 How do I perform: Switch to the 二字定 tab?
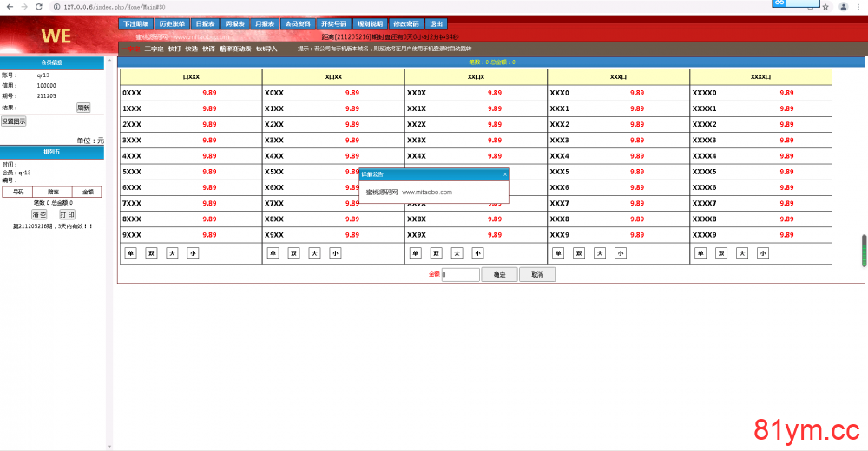(x=154, y=49)
